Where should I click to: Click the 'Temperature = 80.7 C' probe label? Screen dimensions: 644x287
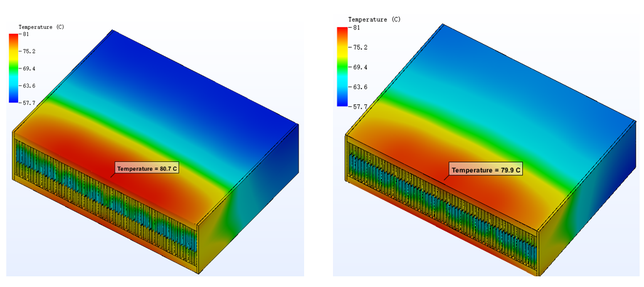click(x=147, y=168)
